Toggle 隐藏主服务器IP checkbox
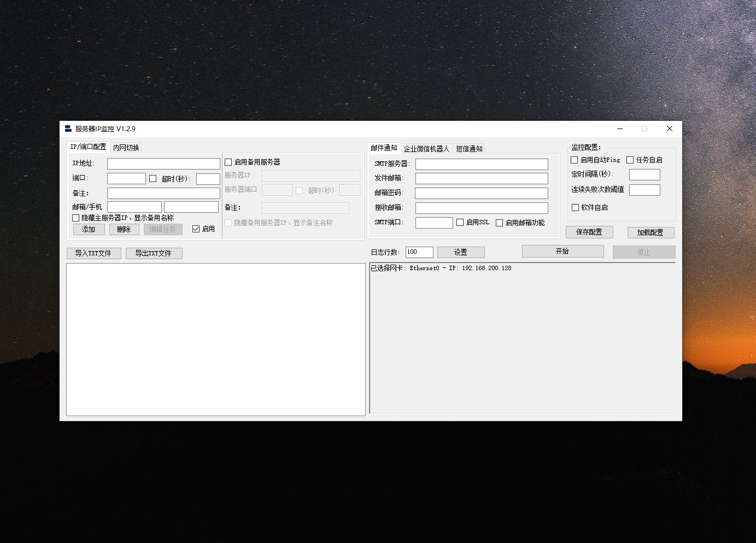This screenshot has width=756, height=543. [x=76, y=218]
